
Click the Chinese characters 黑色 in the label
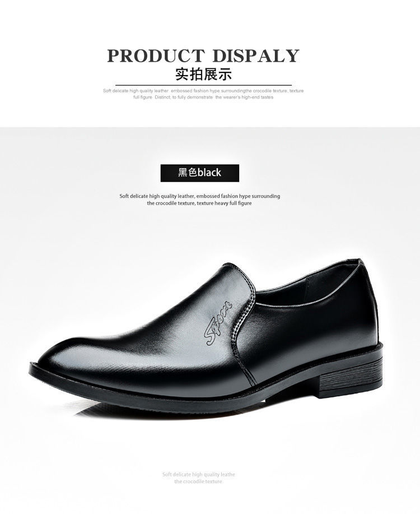point(188,173)
